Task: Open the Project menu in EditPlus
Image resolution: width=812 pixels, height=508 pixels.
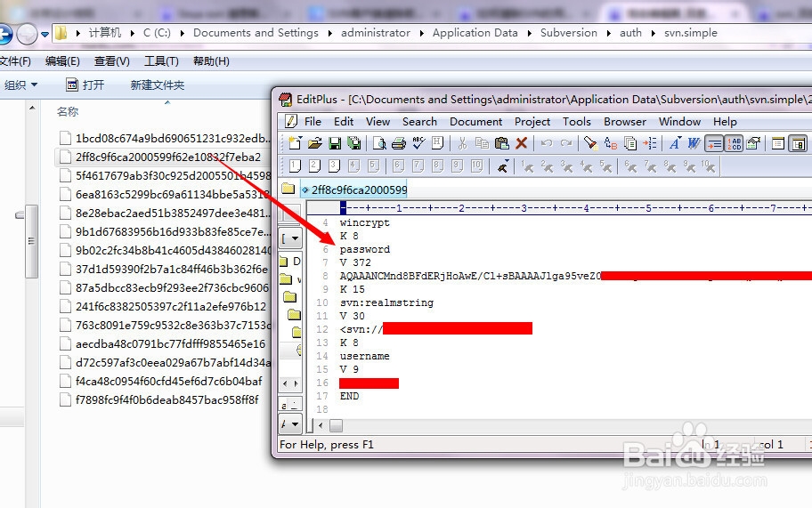Action: tap(532, 122)
